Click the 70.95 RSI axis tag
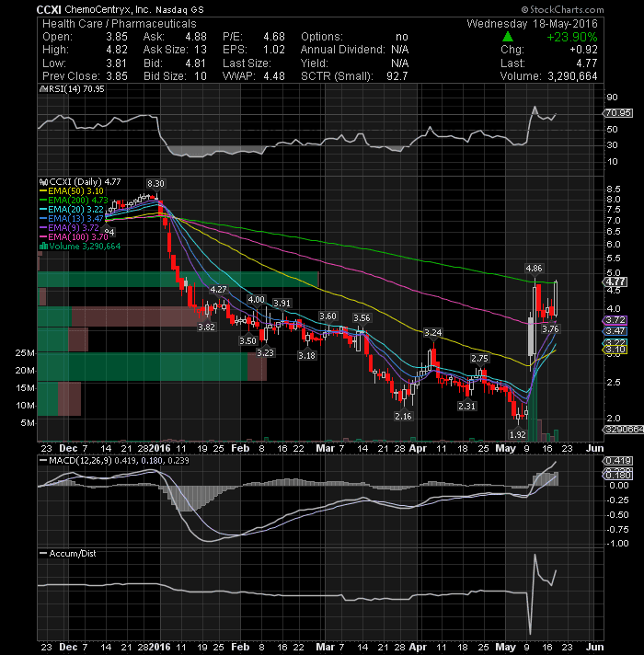 [x=618, y=113]
